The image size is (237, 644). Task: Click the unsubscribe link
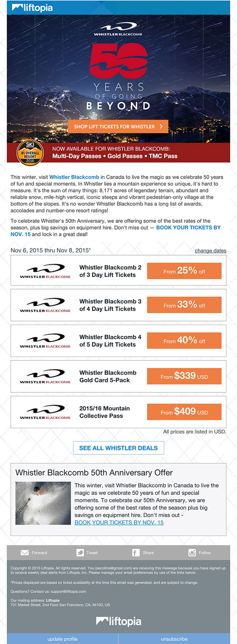(174, 639)
